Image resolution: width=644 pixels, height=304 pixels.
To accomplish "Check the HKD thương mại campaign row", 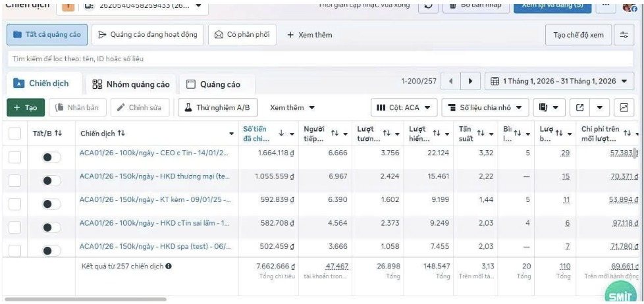I will (x=14, y=180).
